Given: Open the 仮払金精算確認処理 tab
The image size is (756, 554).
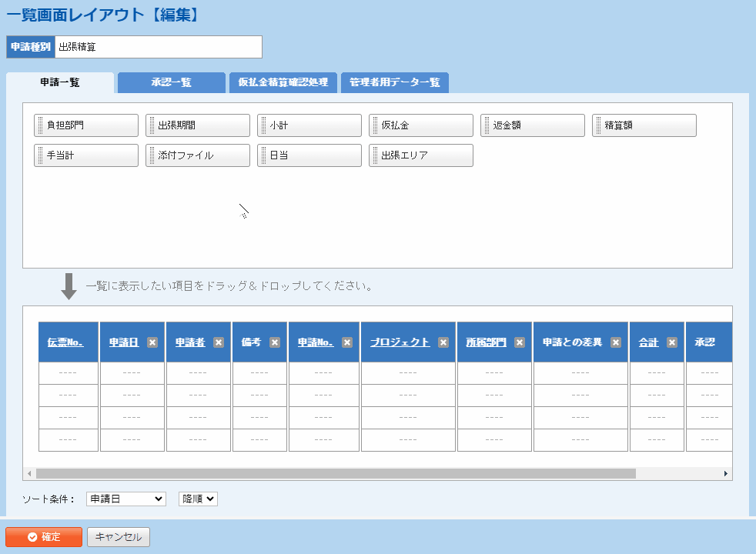Looking at the screenshot, I should (283, 82).
